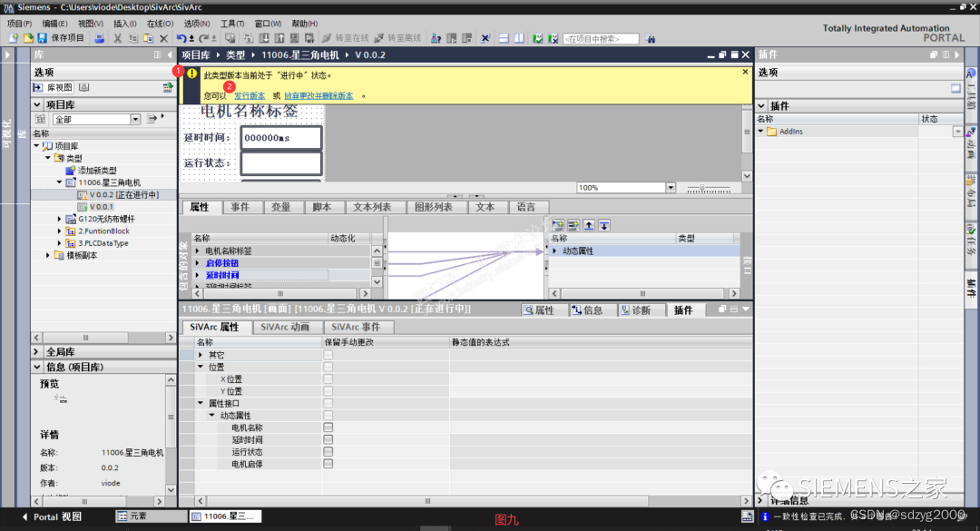Viewport: 980px width, 531px height.
Task: Toggle the checkbox in the 其它 row
Action: (x=328, y=355)
